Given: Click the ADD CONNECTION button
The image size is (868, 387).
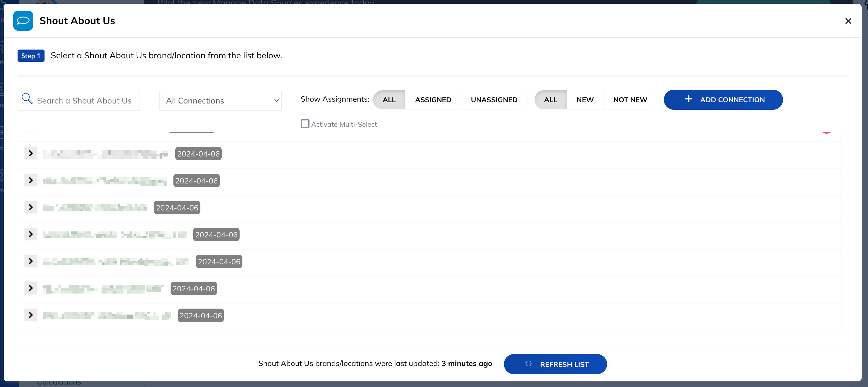Looking at the screenshot, I should 723,100.
